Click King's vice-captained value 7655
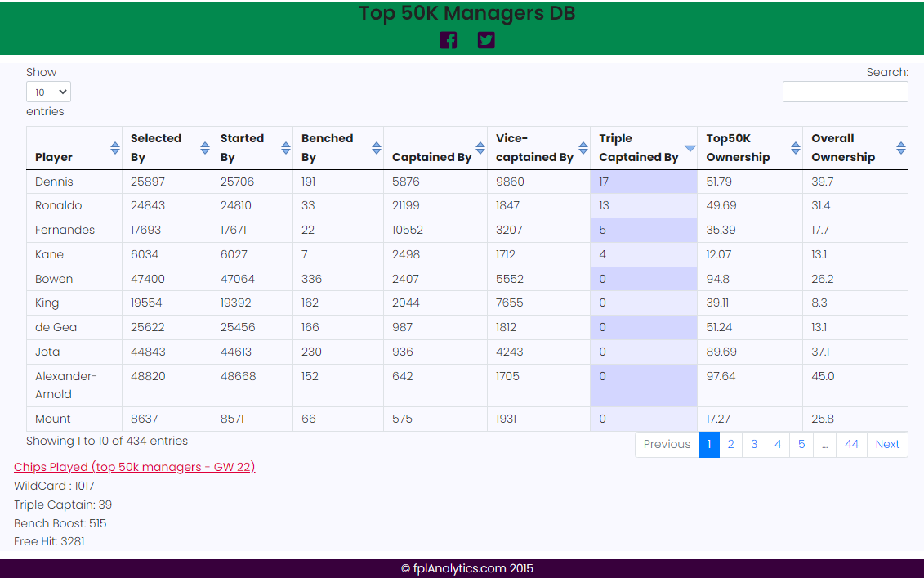This screenshot has height=583, width=924. 510,303
